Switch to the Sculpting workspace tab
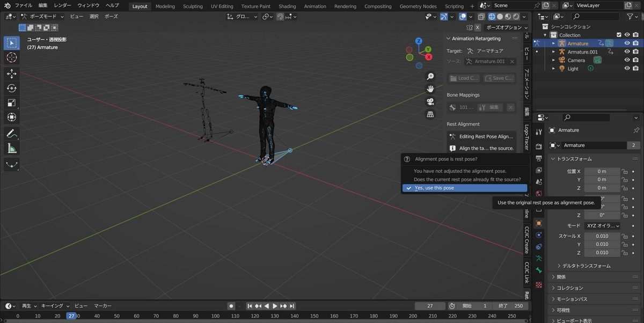644x323 pixels. click(x=193, y=6)
